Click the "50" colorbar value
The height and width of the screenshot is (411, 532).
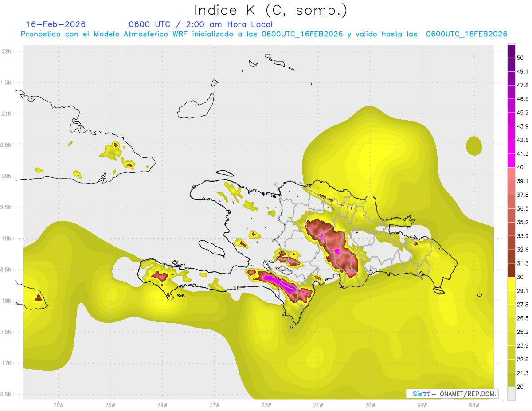(520, 58)
